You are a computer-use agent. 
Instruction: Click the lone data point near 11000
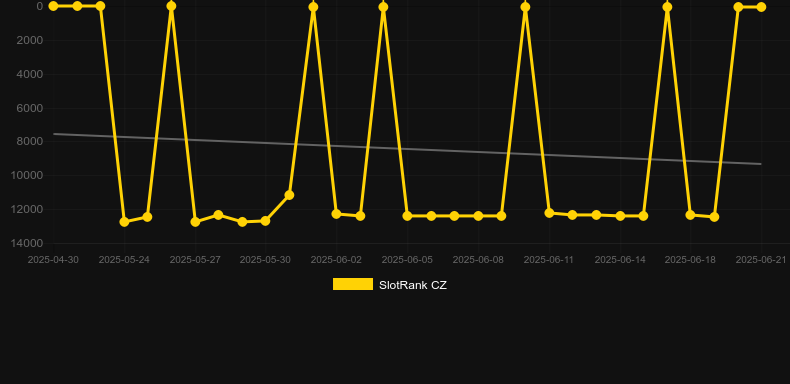click(x=289, y=195)
